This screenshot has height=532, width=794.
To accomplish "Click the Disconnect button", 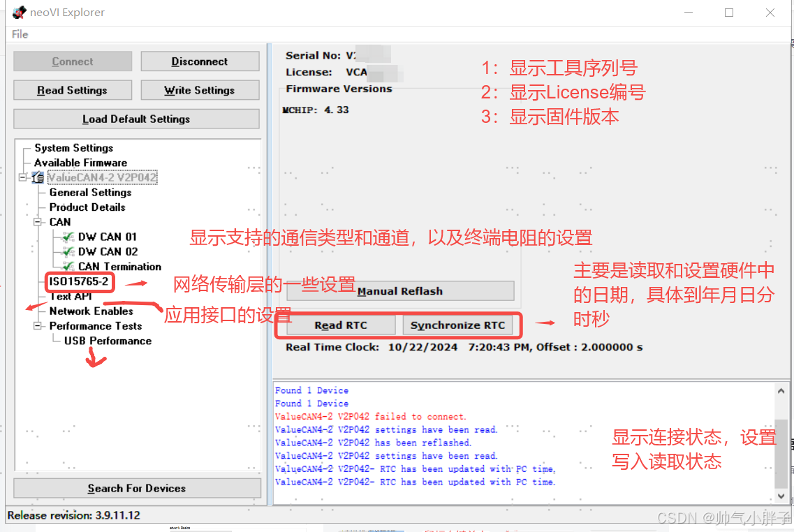I will tap(200, 61).
